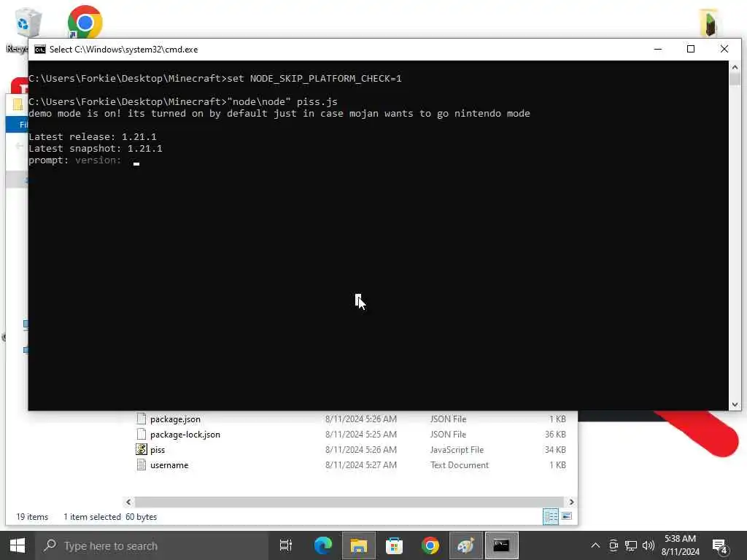This screenshot has width=747, height=560.
Task: Select package-lock.json file icon in Explorer
Action: tap(141, 435)
